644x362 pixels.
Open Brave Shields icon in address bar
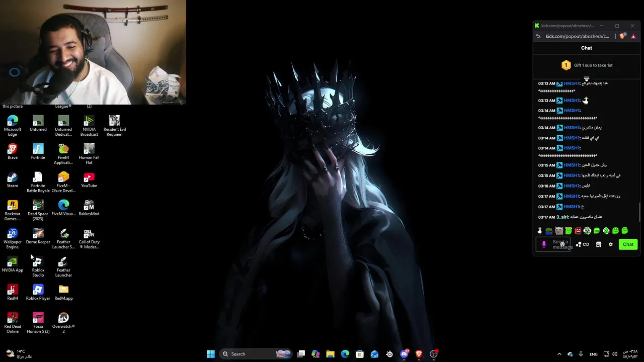[x=622, y=36]
